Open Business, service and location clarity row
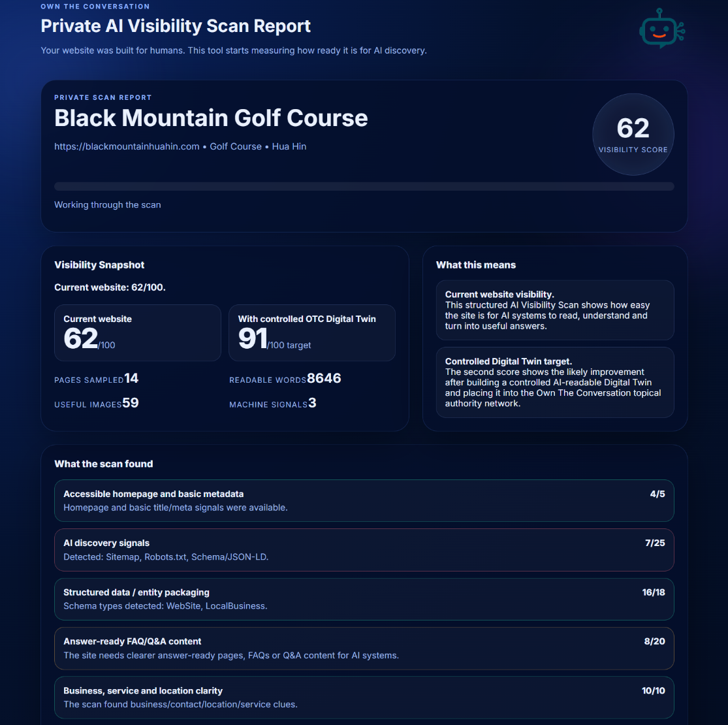Screen dimensions: 728x725 tap(364, 698)
